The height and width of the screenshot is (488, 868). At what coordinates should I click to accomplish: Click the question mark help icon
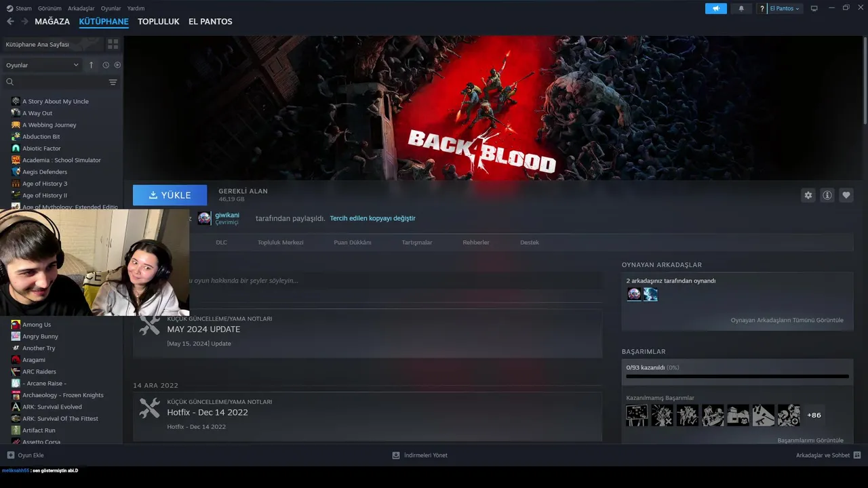[762, 9]
